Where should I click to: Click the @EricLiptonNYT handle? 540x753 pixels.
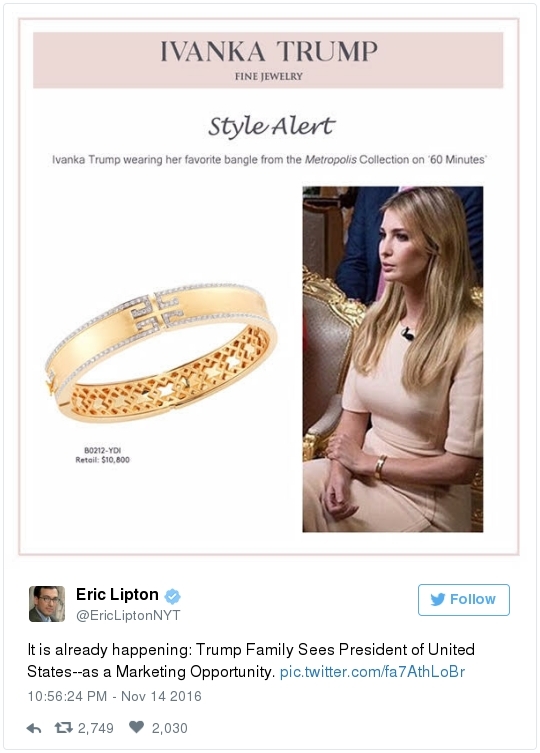pos(128,615)
